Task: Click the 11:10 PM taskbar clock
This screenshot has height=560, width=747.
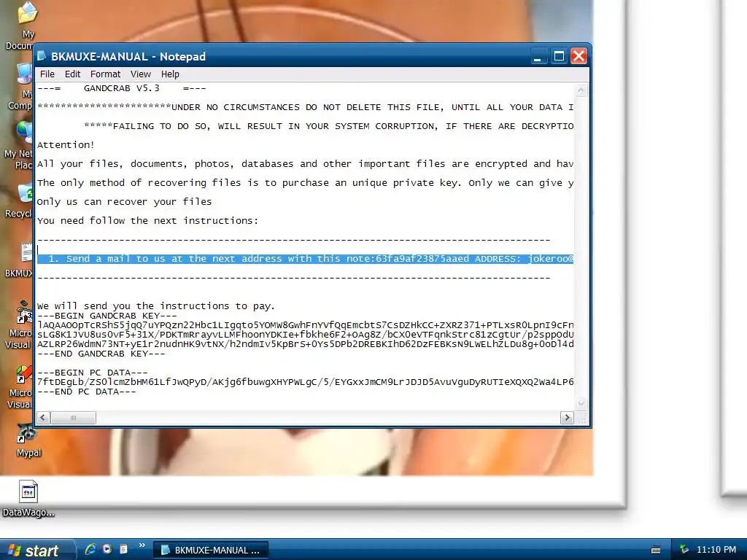Action: click(x=716, y=550)
